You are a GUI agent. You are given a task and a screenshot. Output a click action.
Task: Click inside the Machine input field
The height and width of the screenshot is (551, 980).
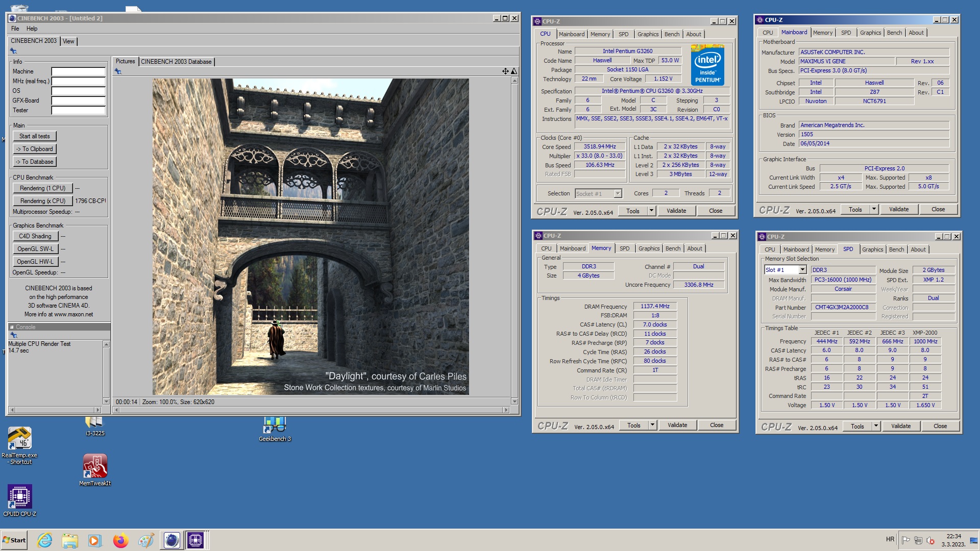pyautogui.click(x=79, y=71)
